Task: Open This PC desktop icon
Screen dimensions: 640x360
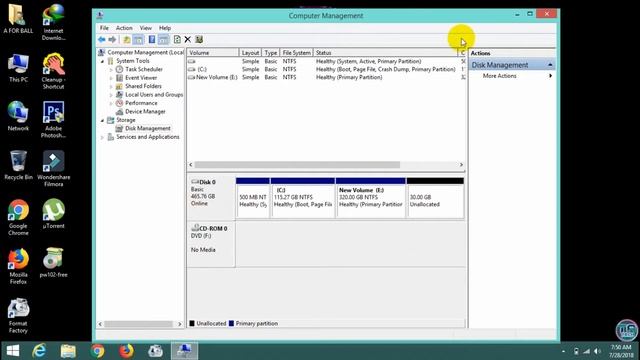Action: point(18,68)
